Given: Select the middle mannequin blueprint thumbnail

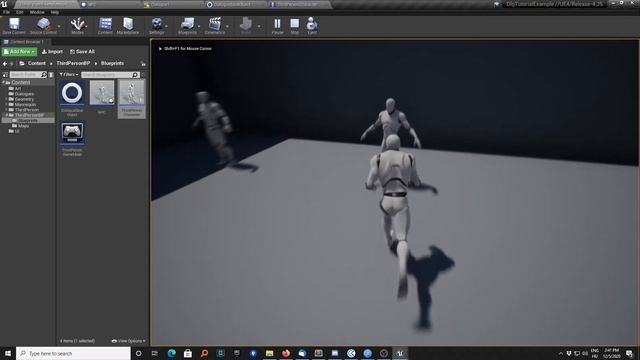Looking at the screenshot, I should click(x=102, y=93).
